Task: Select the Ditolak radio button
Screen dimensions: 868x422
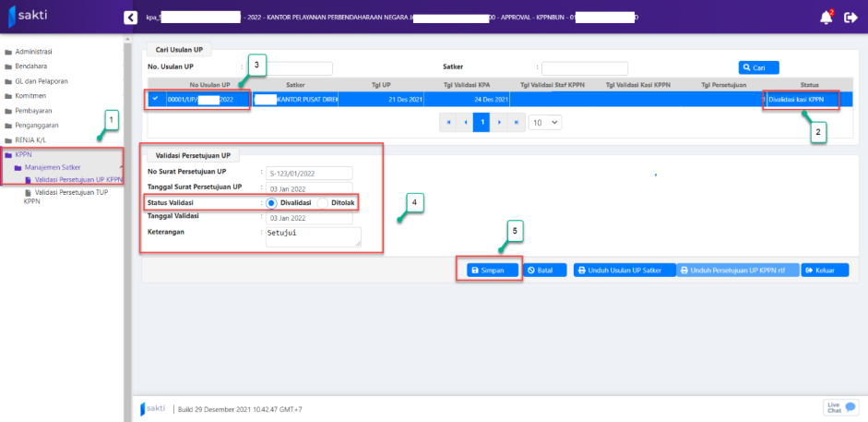Action: point(323,202)
